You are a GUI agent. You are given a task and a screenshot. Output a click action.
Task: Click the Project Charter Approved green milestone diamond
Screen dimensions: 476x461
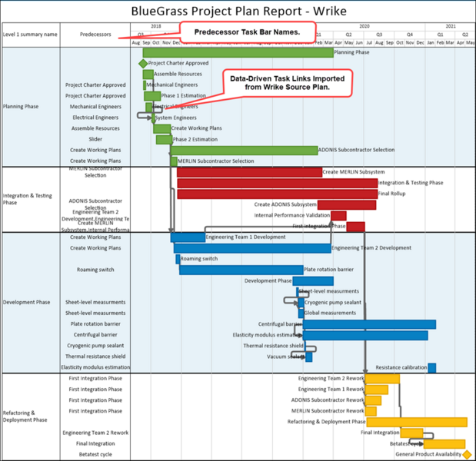[x=143, y=63]
